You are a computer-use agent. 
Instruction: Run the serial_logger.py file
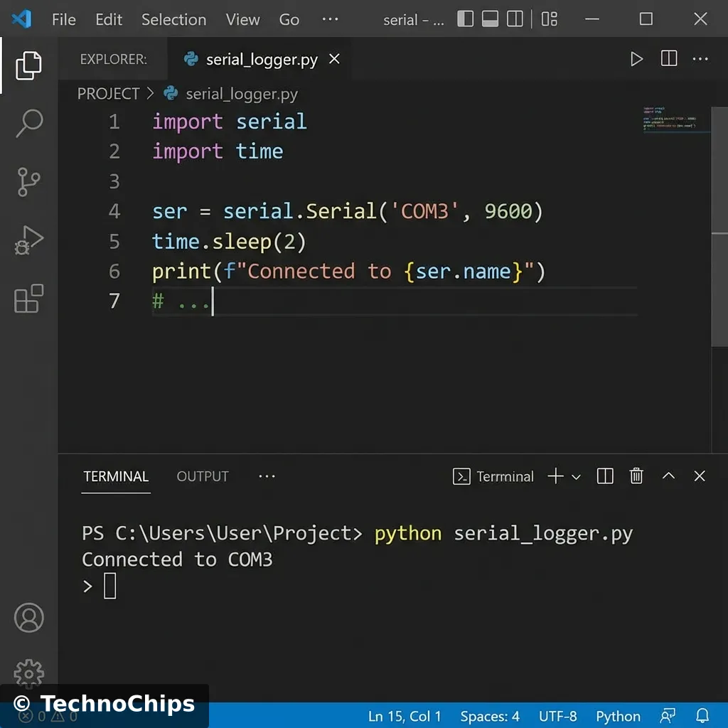pyautogui.click(x=636, y=59)
